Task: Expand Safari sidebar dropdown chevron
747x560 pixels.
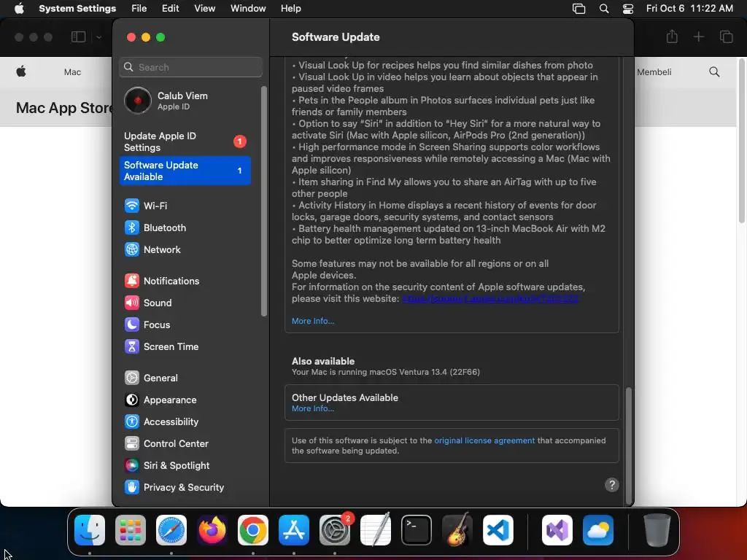Action: pos(98,37)
